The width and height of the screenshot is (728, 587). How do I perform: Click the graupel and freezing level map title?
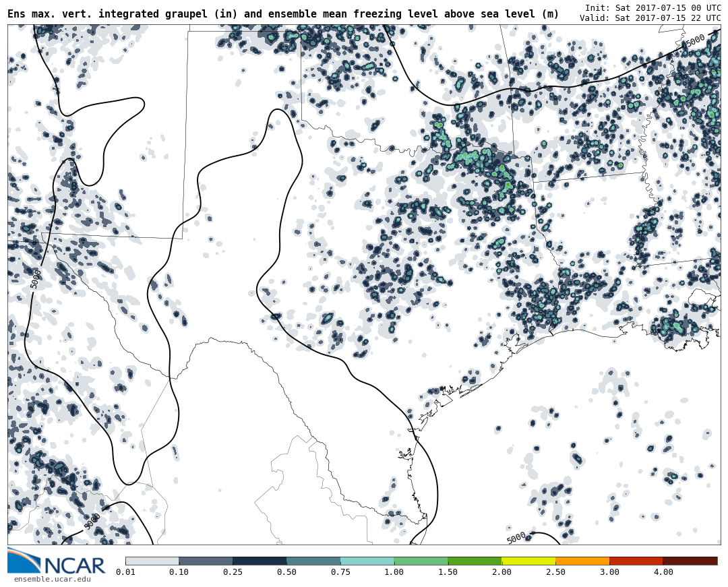pos(283,14)
